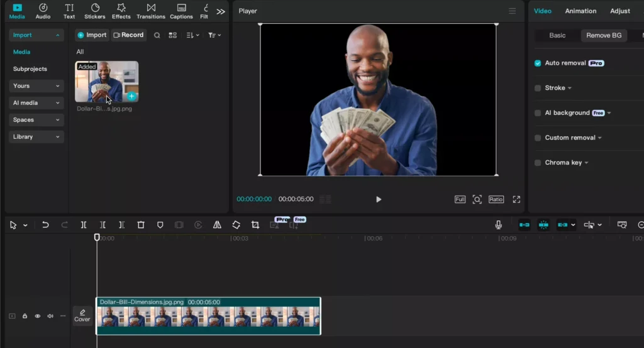Select Media in the sidebar
The width and height of the screenshot is (644, 348).
(x=22, y=52)
